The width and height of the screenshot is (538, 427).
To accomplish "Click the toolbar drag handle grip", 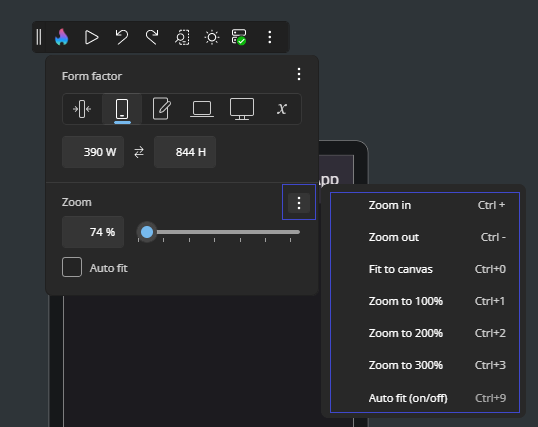I will tap(39, 37).
